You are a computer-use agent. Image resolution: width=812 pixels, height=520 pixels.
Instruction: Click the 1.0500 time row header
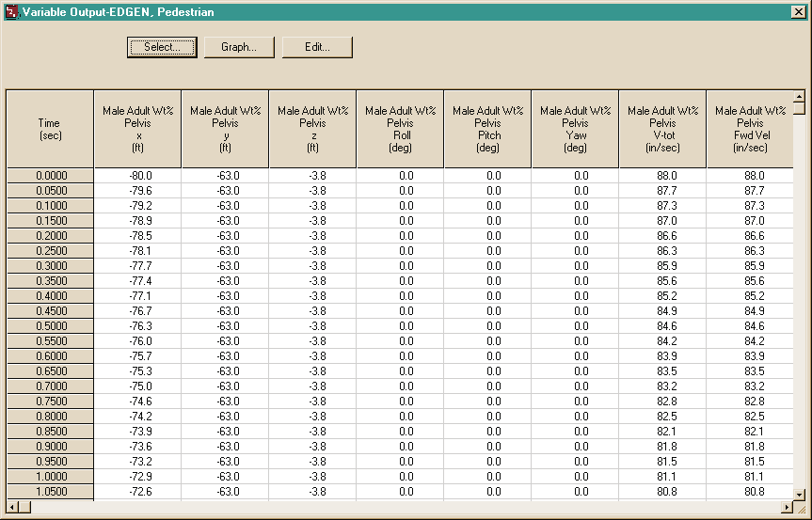click(x=50, y=491)
